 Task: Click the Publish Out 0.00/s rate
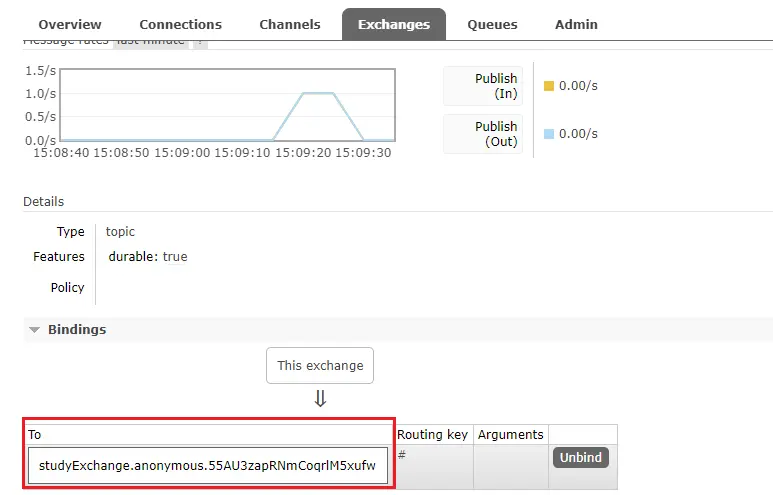(x=578, y=134)
